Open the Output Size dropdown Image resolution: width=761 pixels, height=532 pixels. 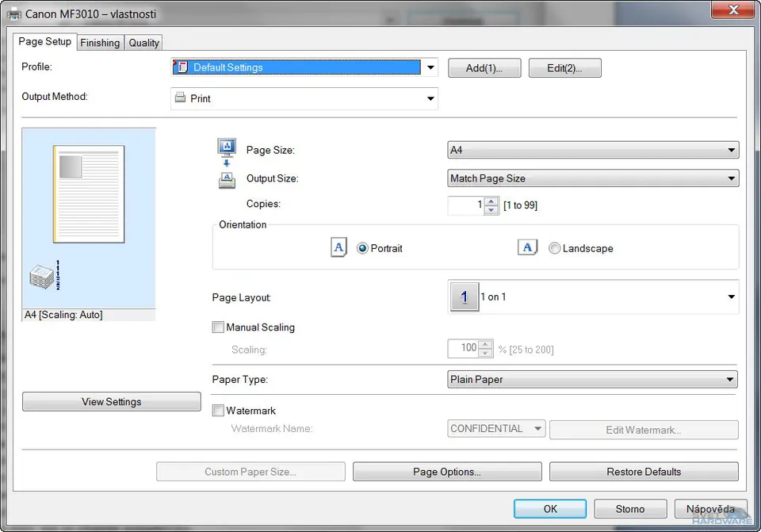(x=593, y=178)
